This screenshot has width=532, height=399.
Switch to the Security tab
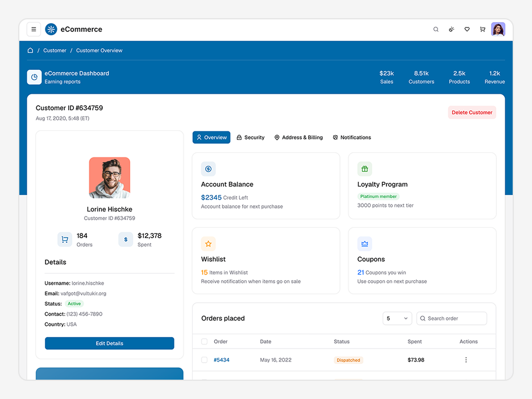tap(251, 138)
